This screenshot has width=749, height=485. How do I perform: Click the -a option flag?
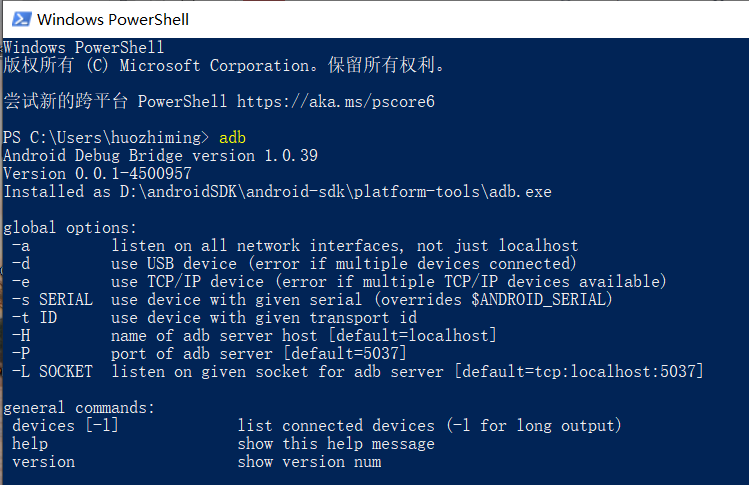tap(20, 245)
